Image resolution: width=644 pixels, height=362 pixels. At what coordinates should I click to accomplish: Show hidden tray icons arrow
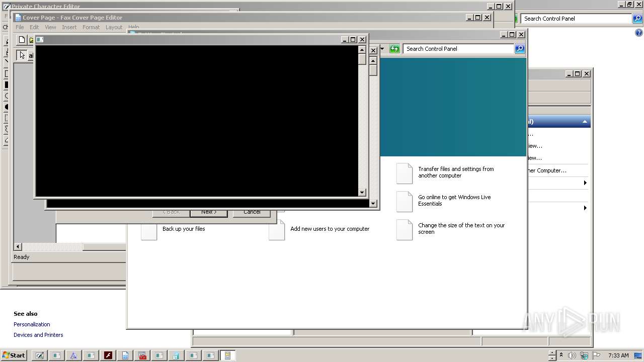pos(561,355)
